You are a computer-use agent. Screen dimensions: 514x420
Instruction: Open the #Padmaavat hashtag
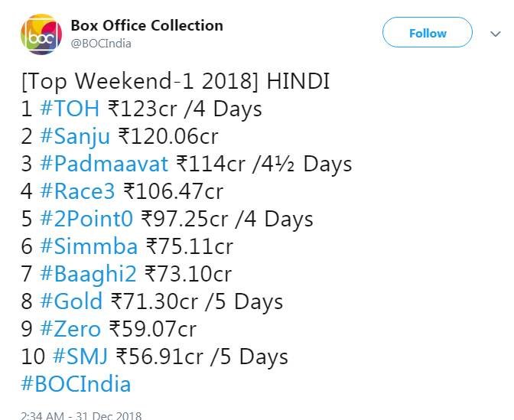(x=104, y=164)
